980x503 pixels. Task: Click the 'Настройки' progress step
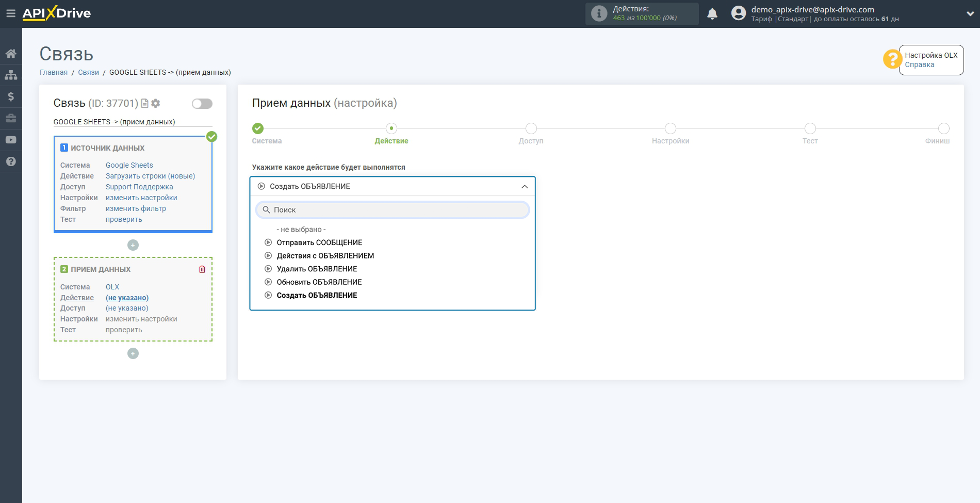pyautogui.click(x=671, y=128)
